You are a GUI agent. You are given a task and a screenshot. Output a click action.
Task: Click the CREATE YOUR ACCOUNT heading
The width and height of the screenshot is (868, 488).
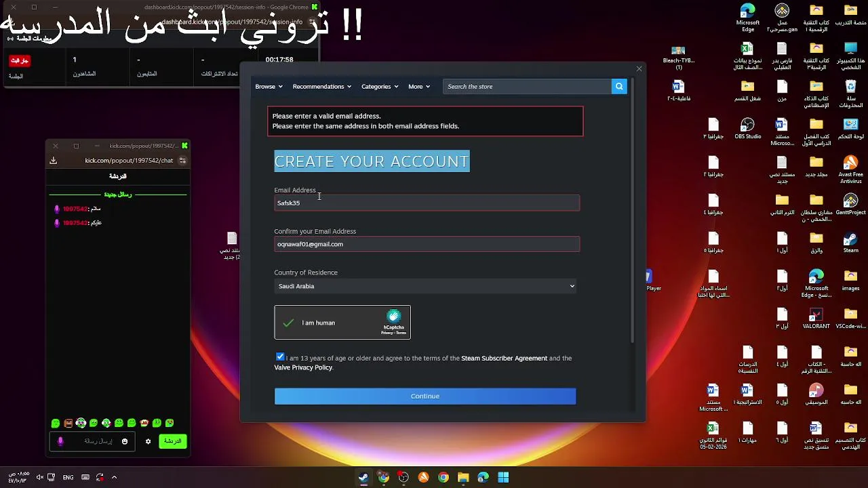point(372,161)
